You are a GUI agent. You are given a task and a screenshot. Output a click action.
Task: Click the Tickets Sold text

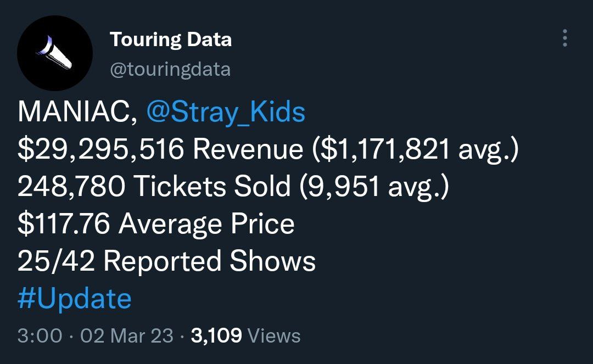[212, 187]
